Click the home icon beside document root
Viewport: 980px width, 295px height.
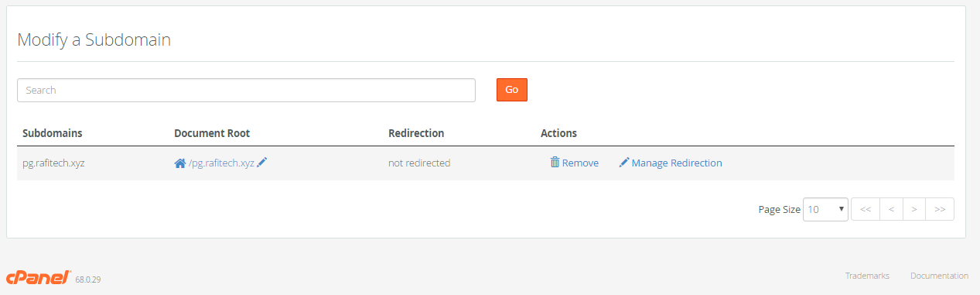(180, 163)
